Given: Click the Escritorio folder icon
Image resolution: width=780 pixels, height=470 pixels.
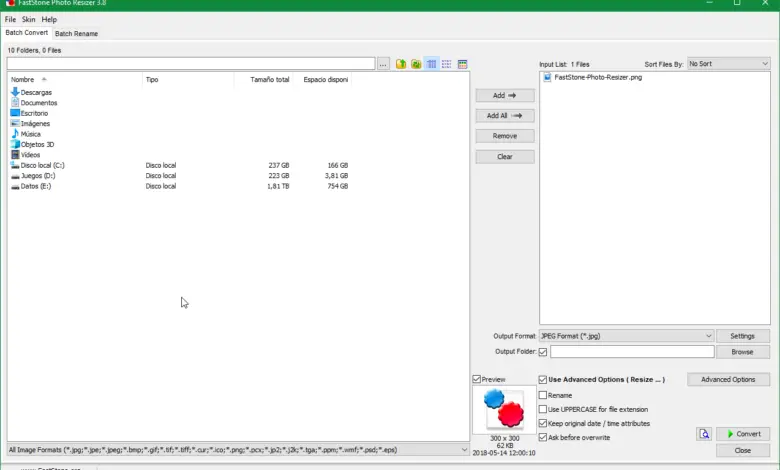Looking at the screenshot, I should coord(15,113).
